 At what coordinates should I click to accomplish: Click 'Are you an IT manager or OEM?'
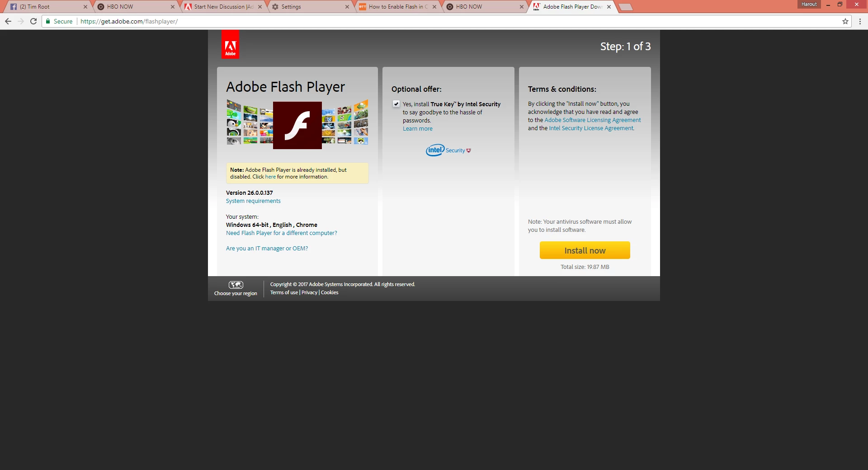[267, 249]
